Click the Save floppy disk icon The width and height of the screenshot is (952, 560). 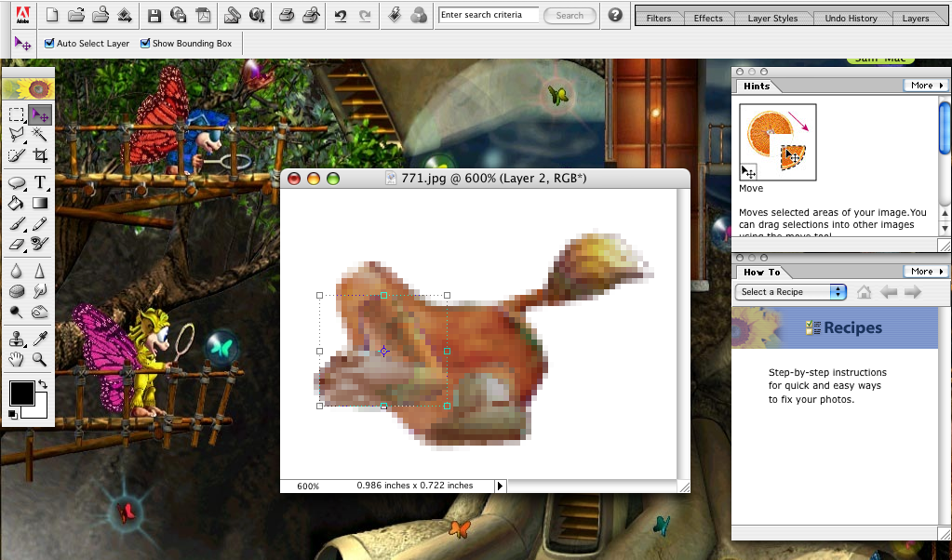[154, 15]
